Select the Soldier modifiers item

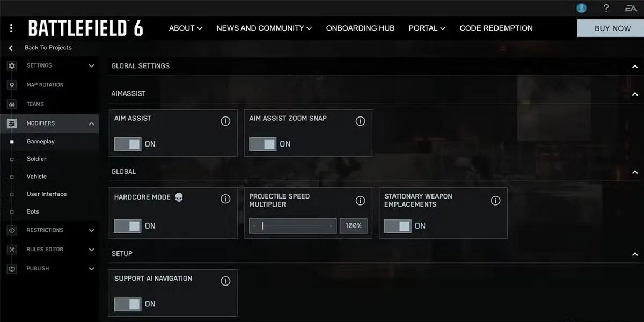pos(36,159)
